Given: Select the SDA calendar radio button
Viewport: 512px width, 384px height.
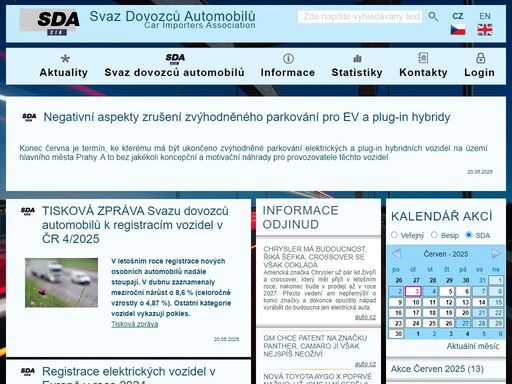Looking at the screenshot, I should point(469,235).
